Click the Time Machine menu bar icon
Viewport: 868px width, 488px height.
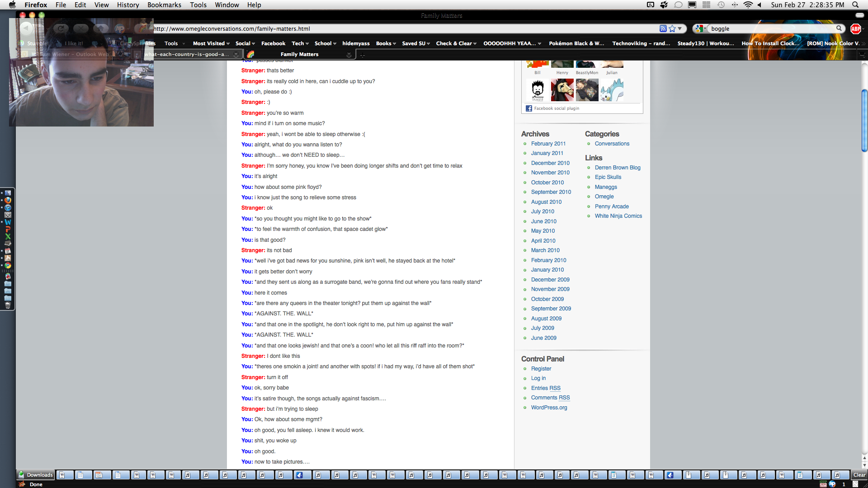point(721,5)
